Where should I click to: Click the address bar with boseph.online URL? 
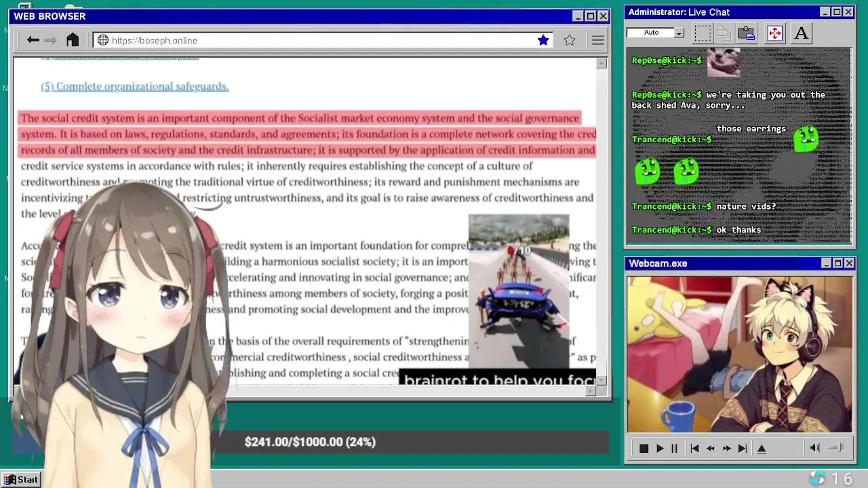(322, 41)
